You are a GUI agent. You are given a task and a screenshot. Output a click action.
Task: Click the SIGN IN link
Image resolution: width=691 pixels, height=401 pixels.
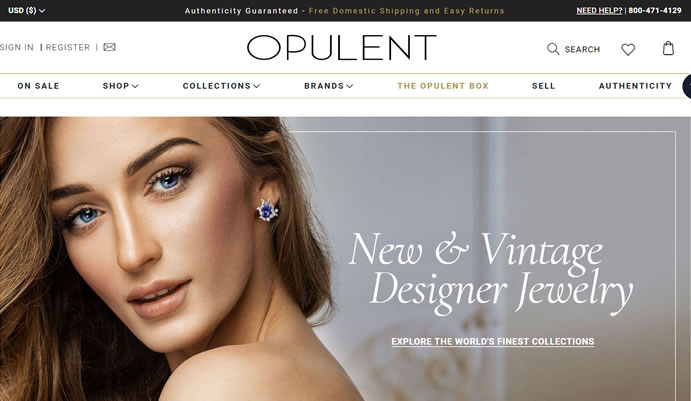pos(17,47)
